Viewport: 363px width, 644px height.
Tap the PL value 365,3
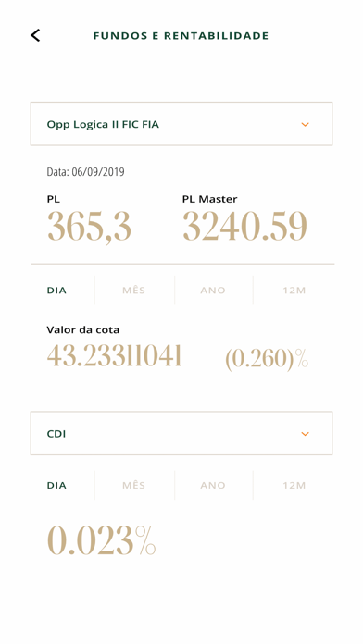[89, 227]
